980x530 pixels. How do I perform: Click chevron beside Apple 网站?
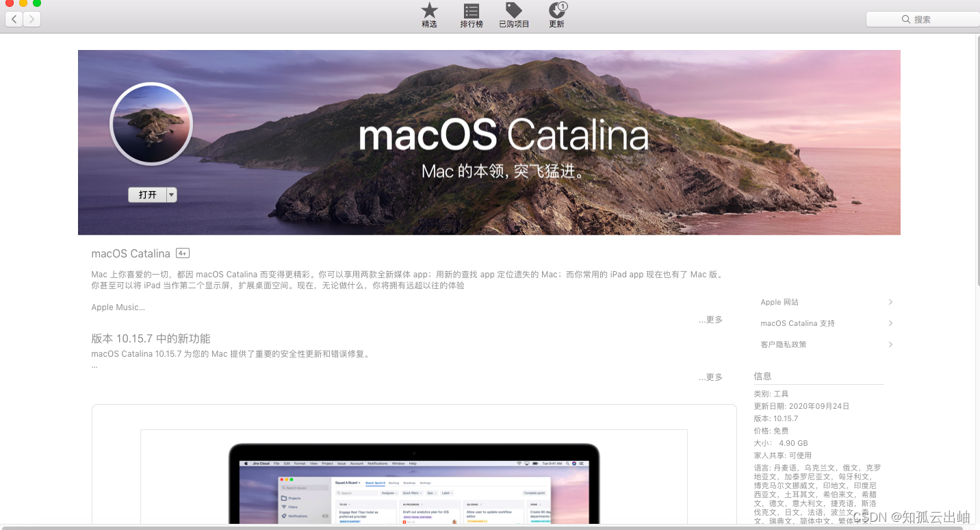click(x=890, y=302)
